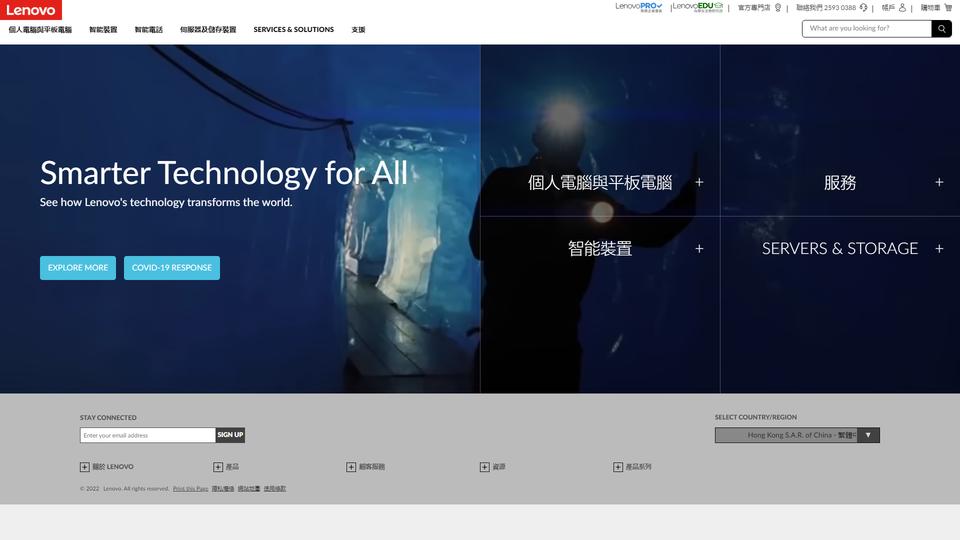Click the 服務 tile label
Viewport: 960px width, 540px height.
[840, 182]
